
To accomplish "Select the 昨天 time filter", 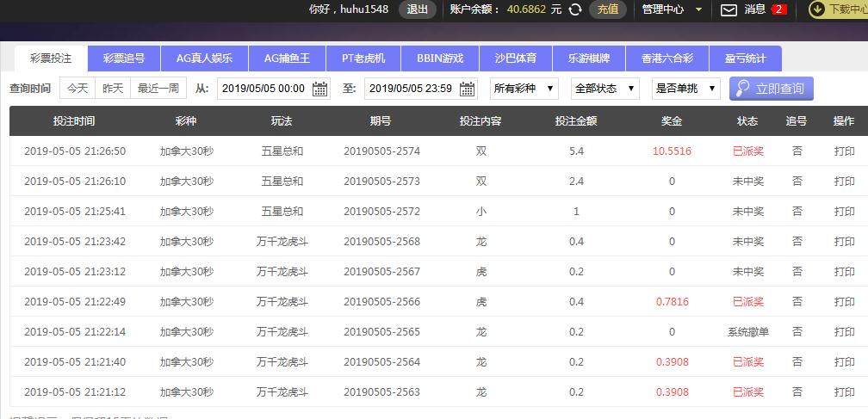I will (x=113, y=89).
